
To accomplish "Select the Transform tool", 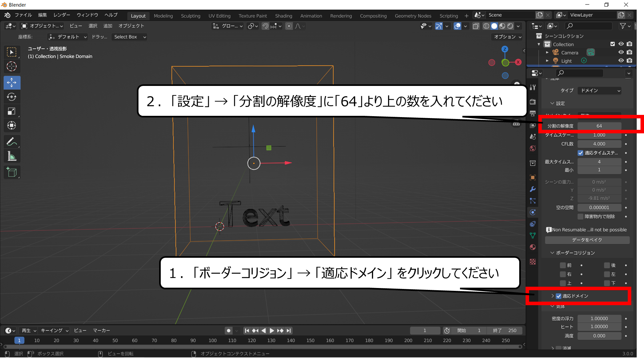I will coord(12,125).
